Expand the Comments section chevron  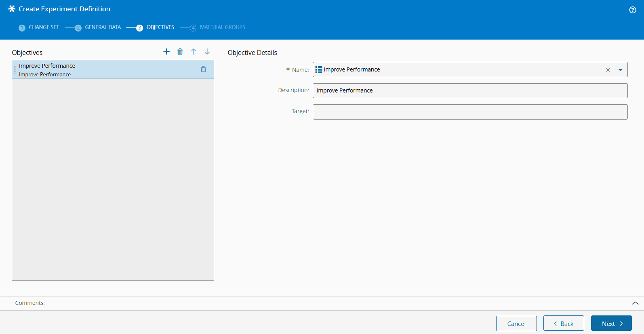click(x=635, y=303)
